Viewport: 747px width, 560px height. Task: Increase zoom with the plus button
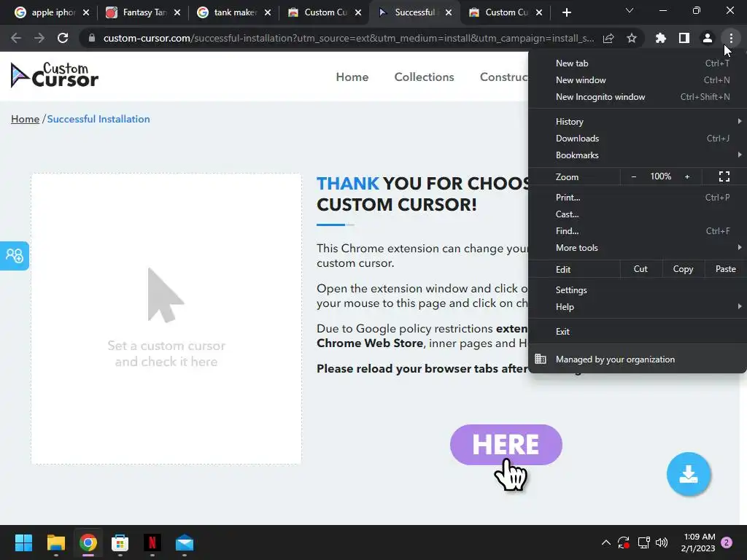click(687, 176)
